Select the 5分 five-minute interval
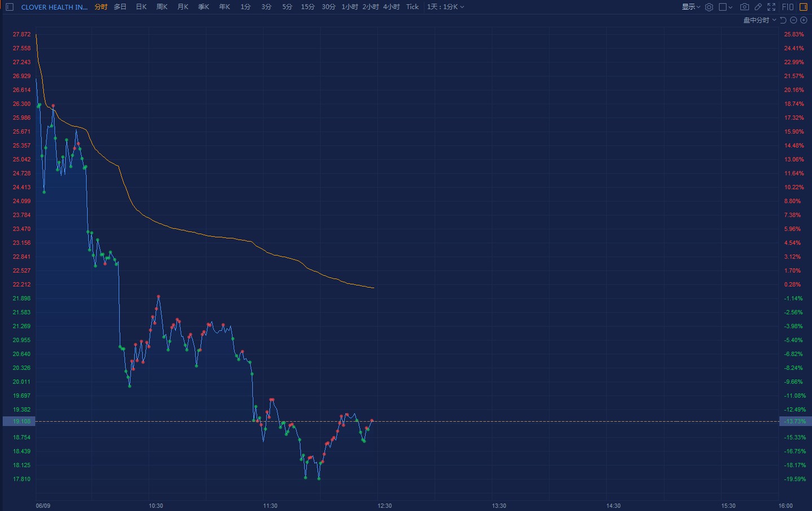 (x=287, y=7)
